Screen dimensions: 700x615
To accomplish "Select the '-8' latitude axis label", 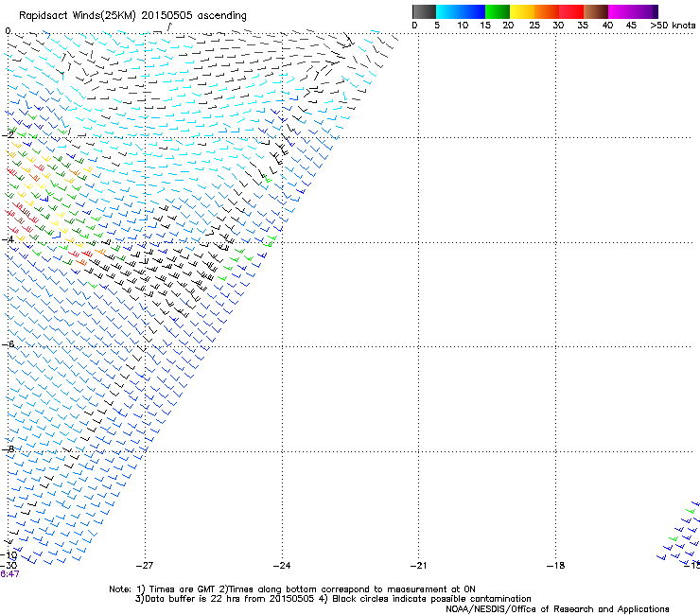I will tap(8, 449).
